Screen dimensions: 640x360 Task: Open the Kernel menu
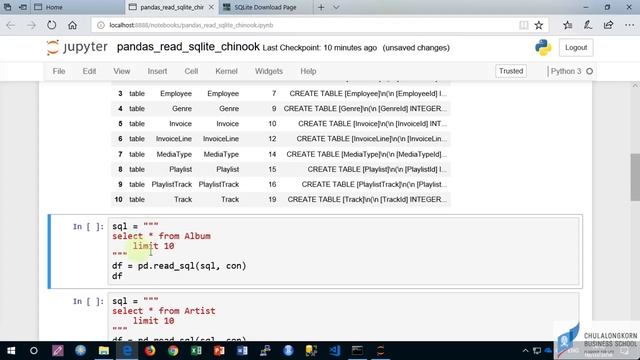pyautogui.click(x=226, y=71)
